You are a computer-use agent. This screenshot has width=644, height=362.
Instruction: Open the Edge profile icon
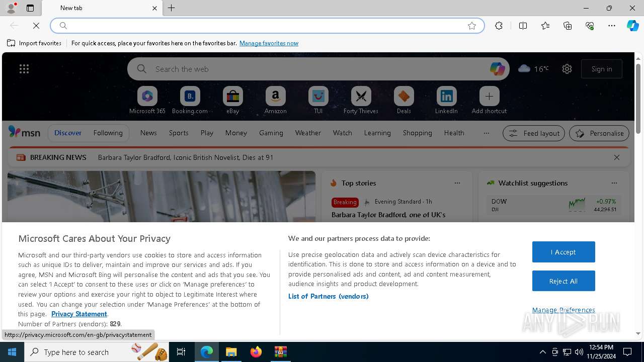(11, 8)
